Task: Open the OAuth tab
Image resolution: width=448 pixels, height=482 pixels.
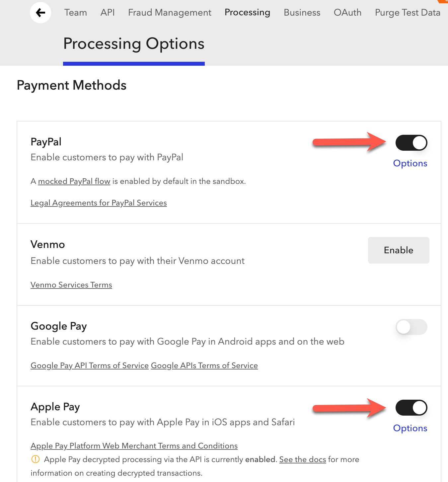Action: pyautogui.click(x=347, y=13)
